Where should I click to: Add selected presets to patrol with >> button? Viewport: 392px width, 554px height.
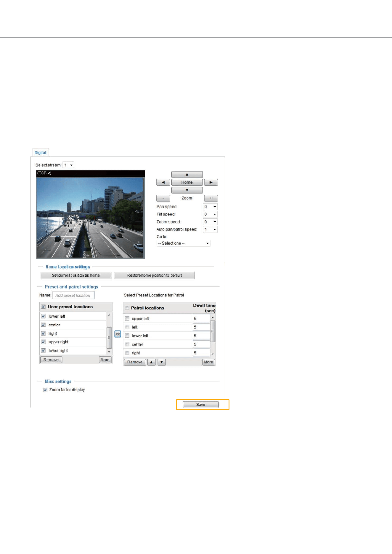click(x=118, y=334)
